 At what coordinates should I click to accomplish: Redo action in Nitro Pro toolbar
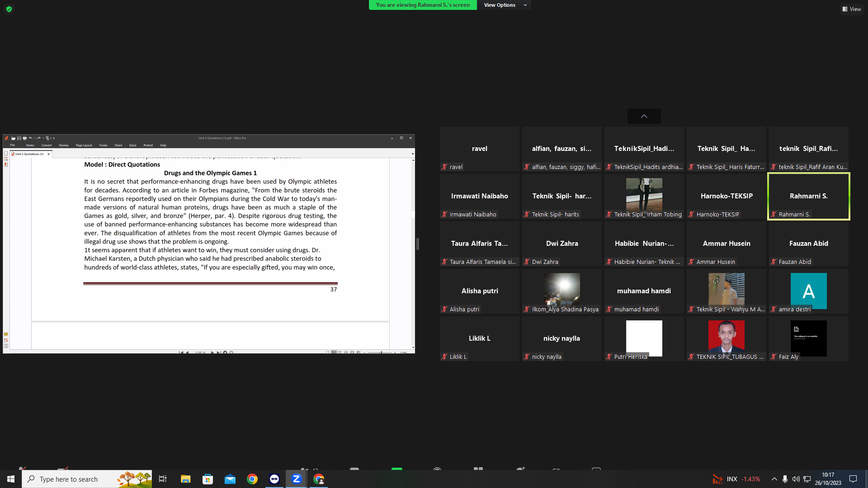pyautogui.click(x=39, y=138)
